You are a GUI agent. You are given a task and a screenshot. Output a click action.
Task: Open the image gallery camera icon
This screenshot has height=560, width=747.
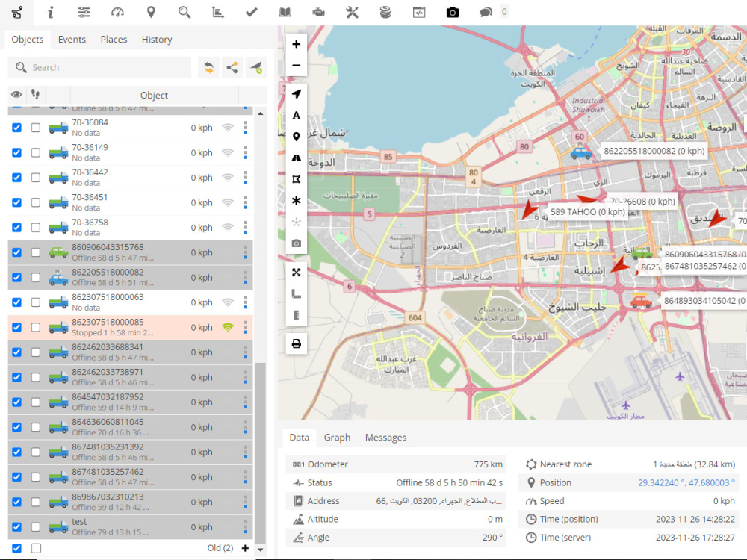[x=453, y=13]
